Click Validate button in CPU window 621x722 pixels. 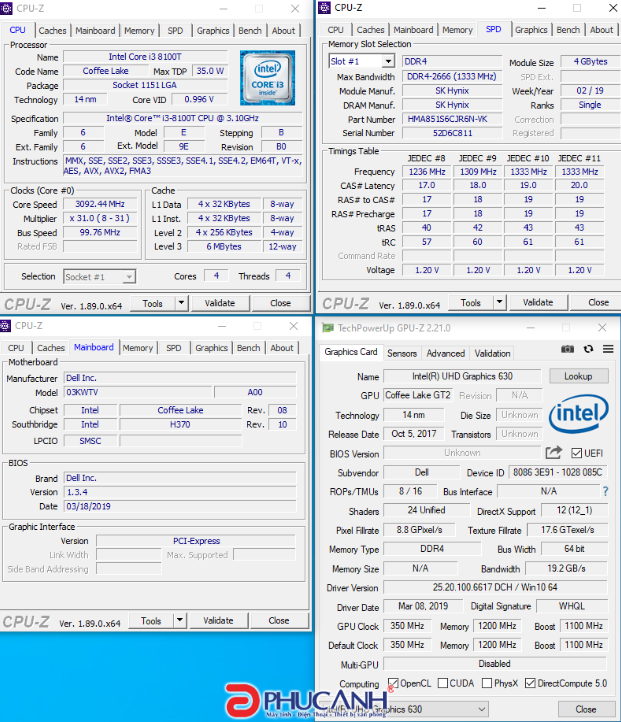[x=220, y=303]
